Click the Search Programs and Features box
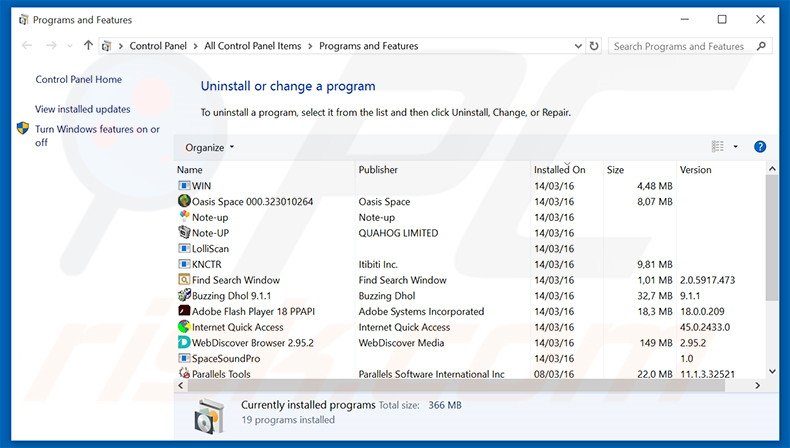This screenshot has height=448, width=790. point(690,46)
